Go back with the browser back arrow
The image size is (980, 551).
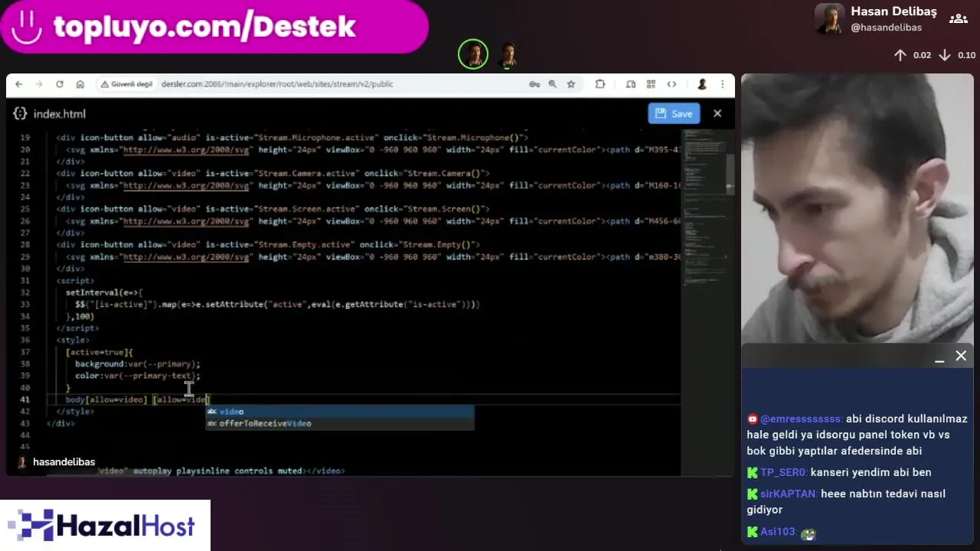coord(19,84)
